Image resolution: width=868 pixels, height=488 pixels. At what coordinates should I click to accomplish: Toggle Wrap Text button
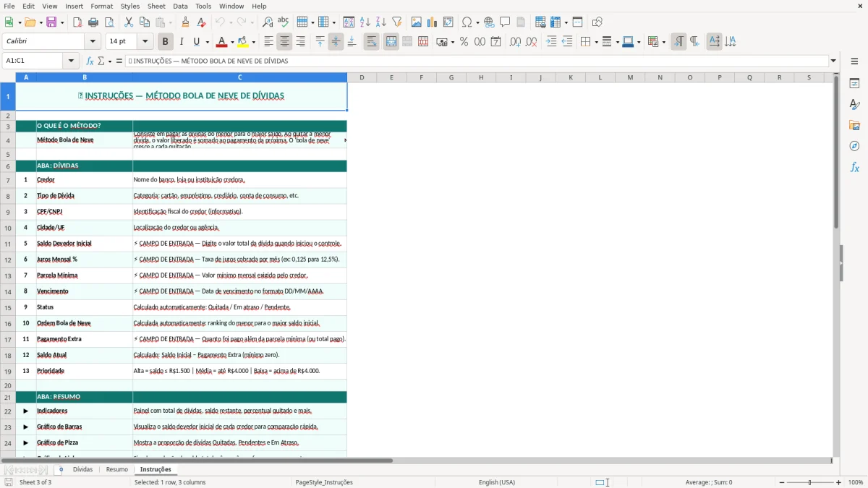[x=371, y=42]
